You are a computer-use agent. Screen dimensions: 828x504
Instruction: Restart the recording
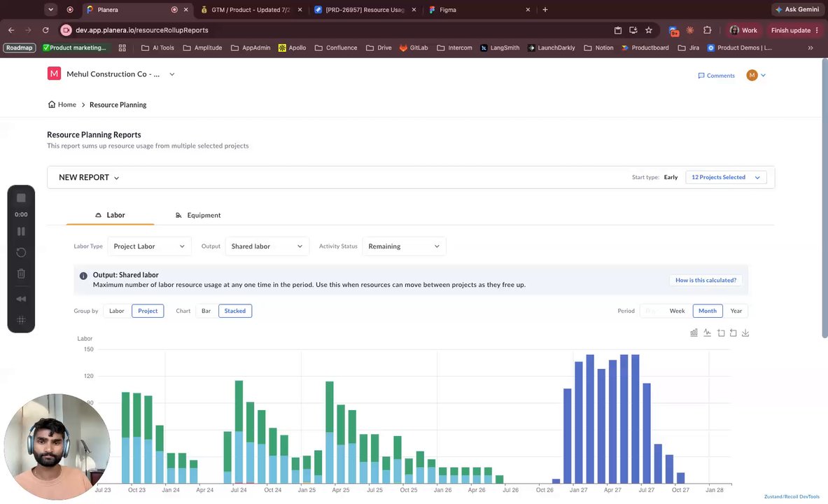coord(21,253)
